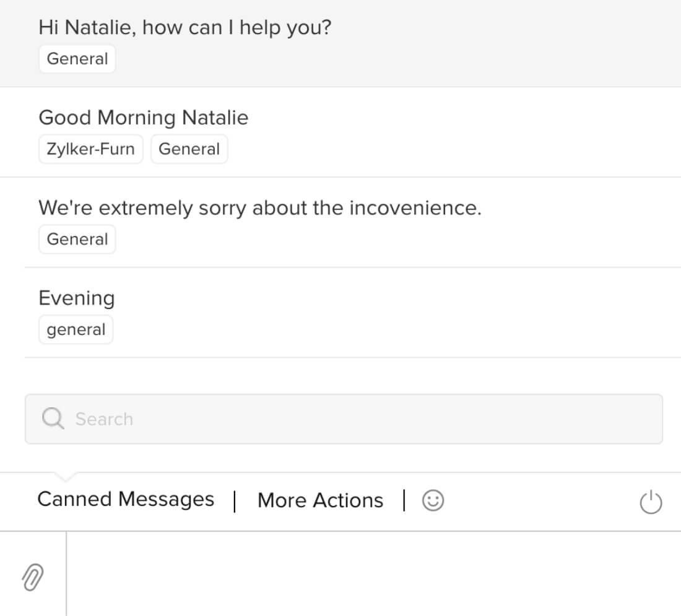Click the Zylker-Furn tag

pyautogui.click(x=90, y=149)
